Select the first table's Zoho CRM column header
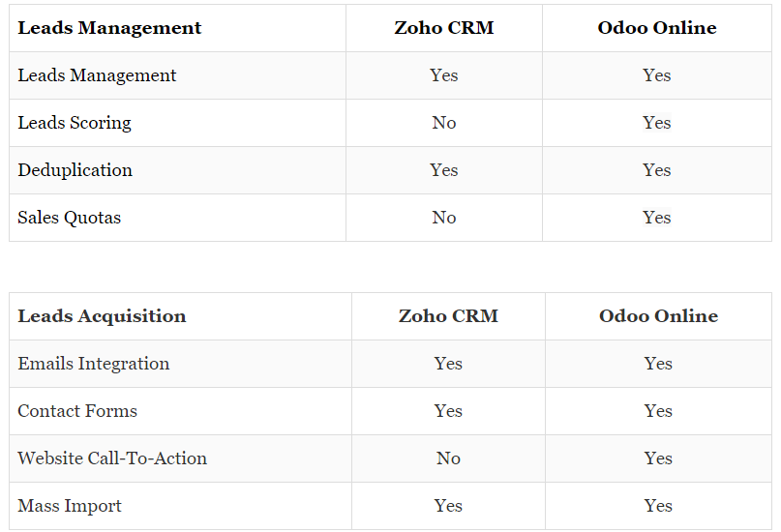Screen dimensions: 781x532 coord(444,28)
